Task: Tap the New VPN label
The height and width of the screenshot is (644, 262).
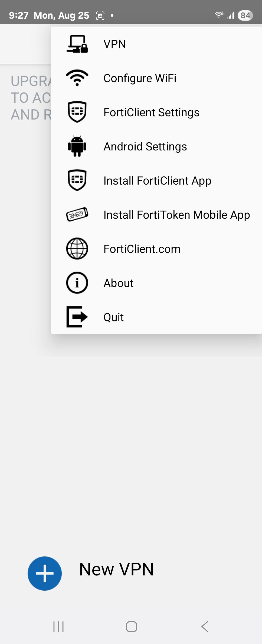Action: pos(116,569)
